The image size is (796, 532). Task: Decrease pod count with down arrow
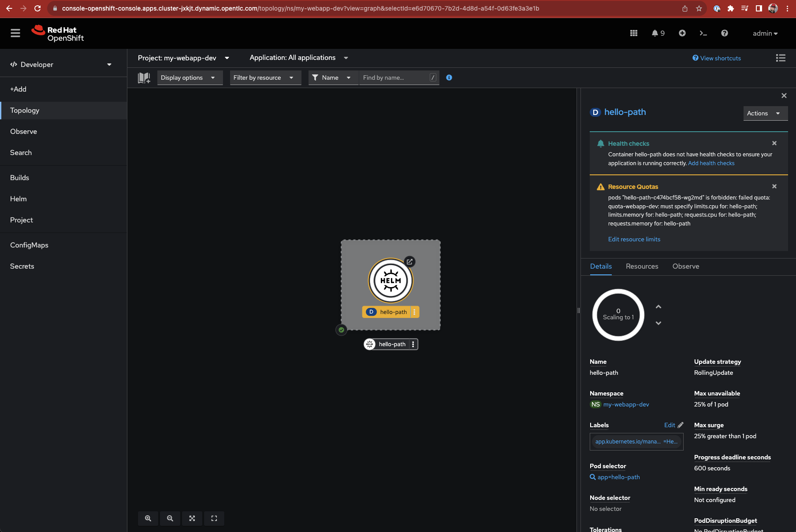click(658, 323)
